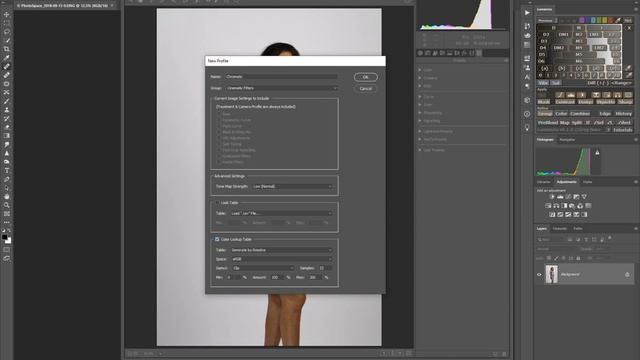Switch to the Libraries tab
The image size is (640, 360).
[544, 182]
